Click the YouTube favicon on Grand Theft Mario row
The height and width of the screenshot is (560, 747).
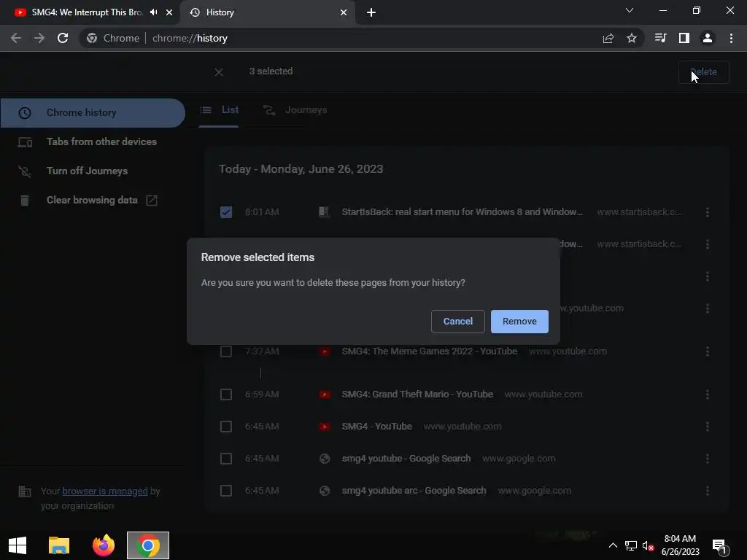325,394
